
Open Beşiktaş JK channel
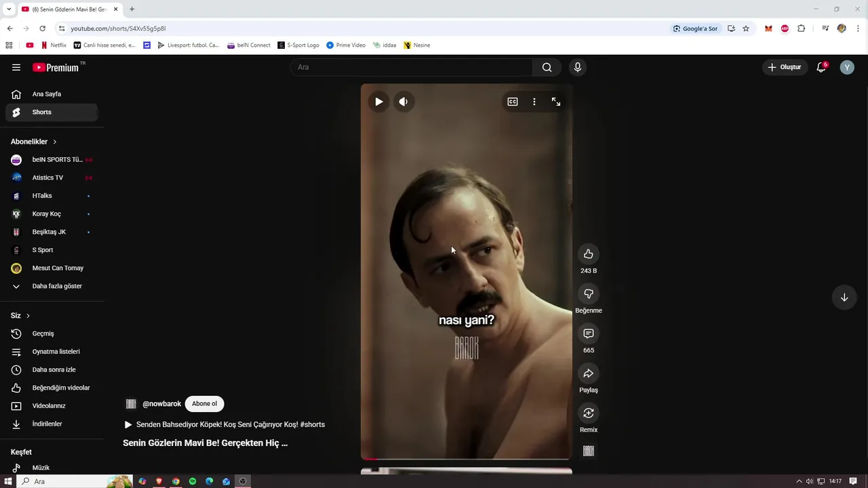click(52, 232)
